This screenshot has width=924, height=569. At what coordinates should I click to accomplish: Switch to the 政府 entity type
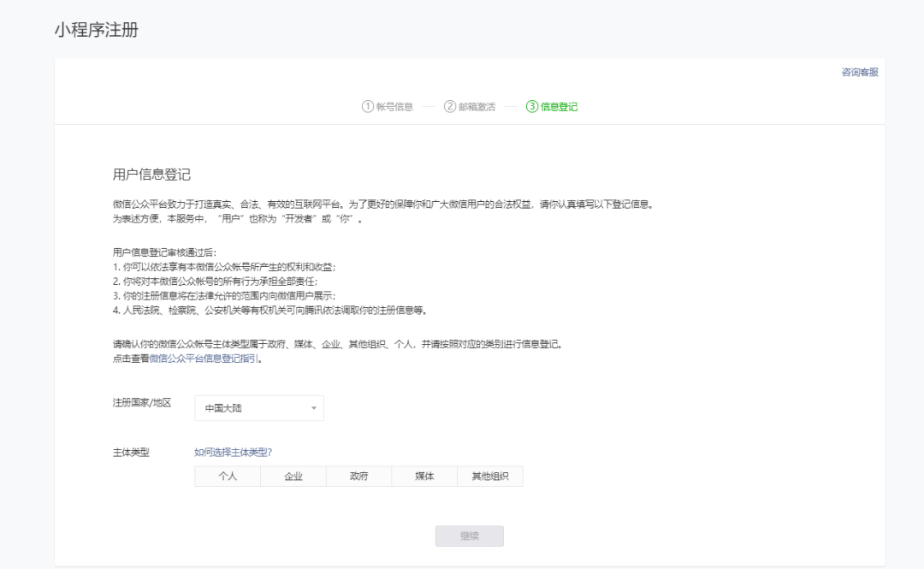(359, 476)
